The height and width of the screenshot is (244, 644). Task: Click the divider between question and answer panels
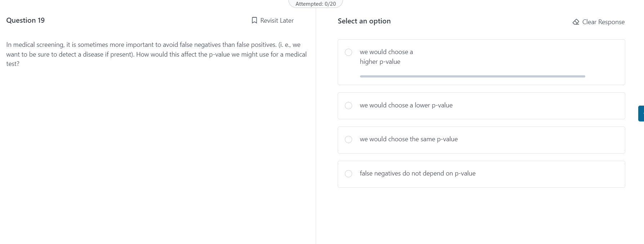click(316, 126)
